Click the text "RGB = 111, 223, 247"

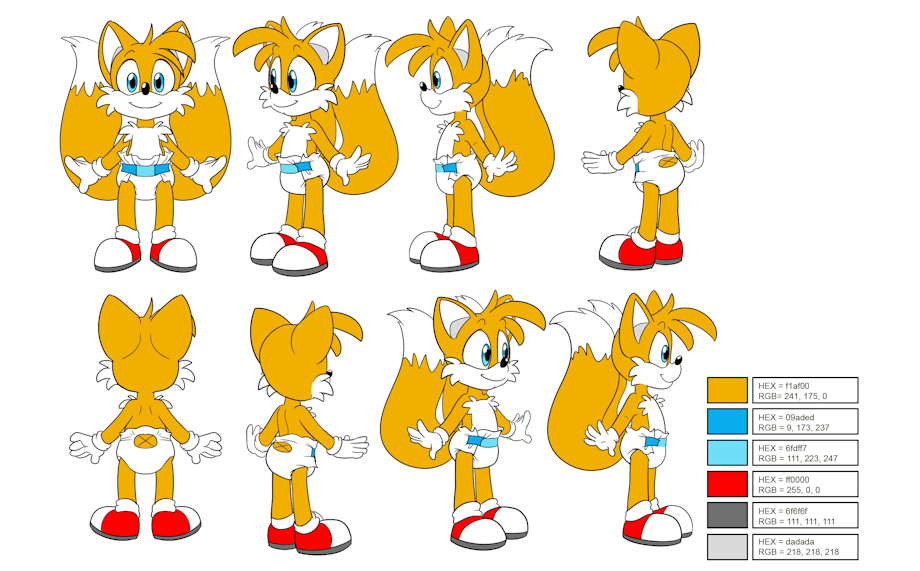tap(797, 458)
